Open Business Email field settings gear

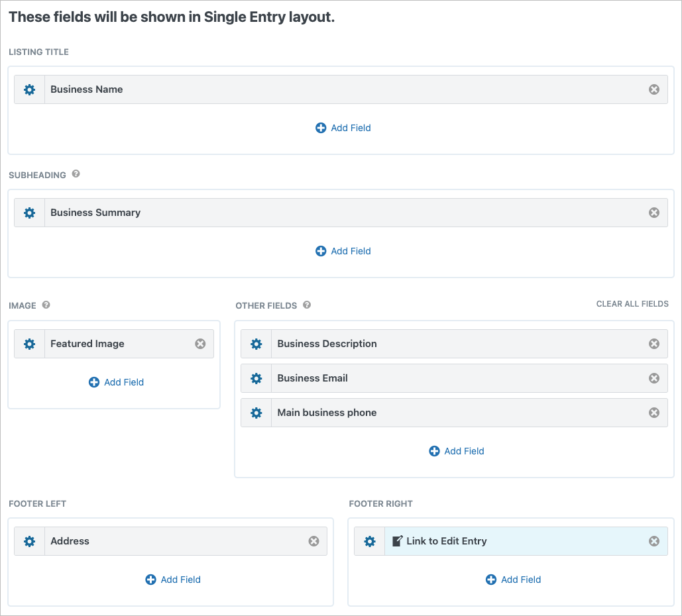point(256,378)
